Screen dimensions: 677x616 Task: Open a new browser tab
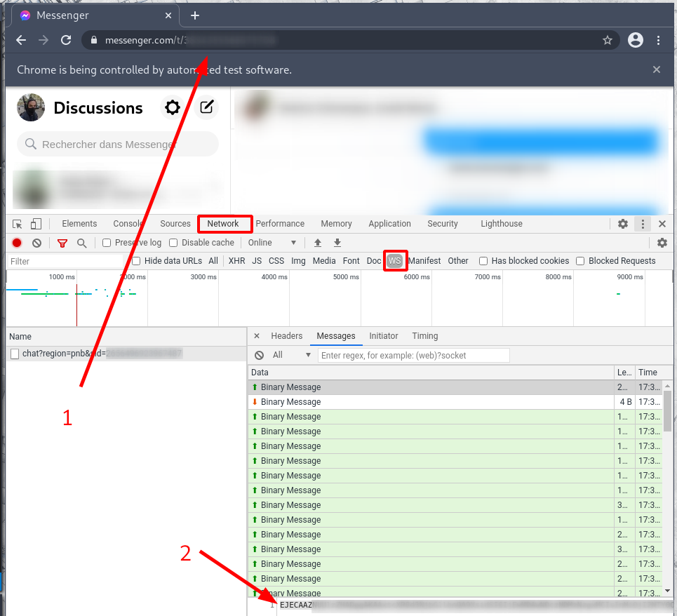click(x=195, y=15)
